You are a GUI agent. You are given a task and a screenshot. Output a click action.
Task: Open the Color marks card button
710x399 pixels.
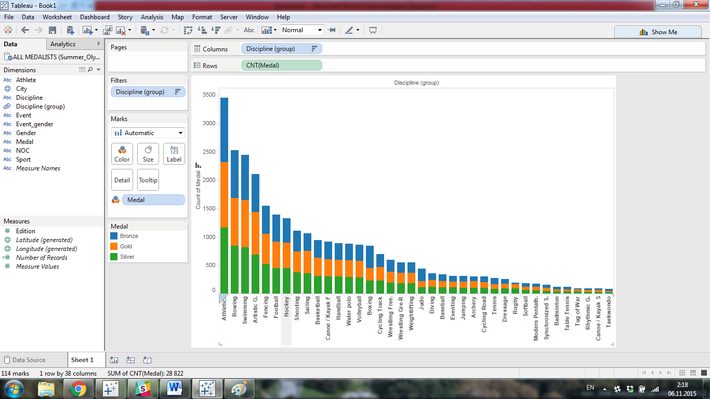pyautogui.click(x=122, y=154)
